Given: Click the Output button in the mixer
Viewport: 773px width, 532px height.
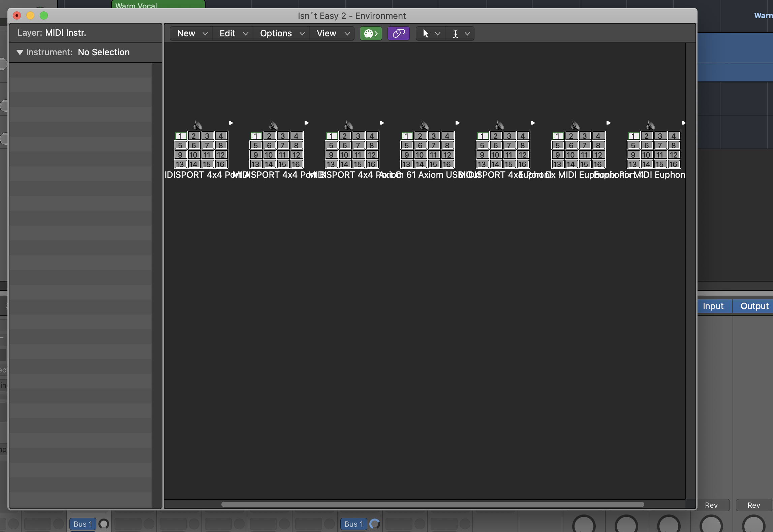Looking at the screenshot, I should tap(754, 306).
